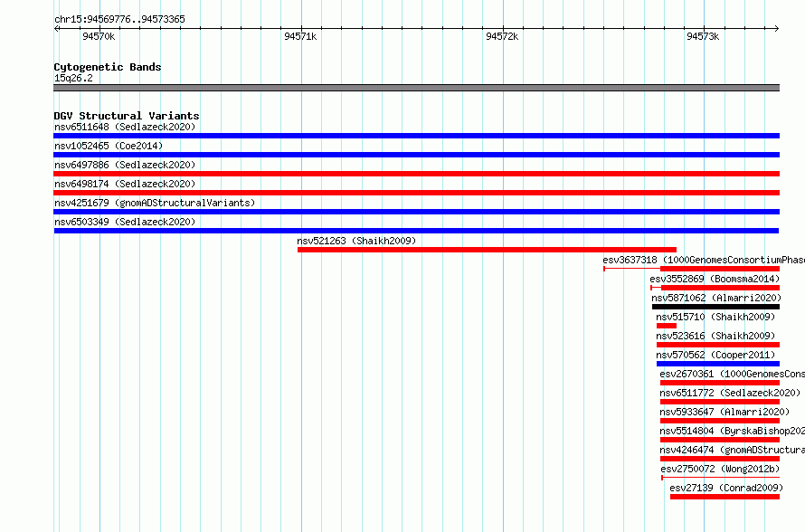The height and width of the screenshot is (532, 805).
Task: Select the chr15:94569776..94573365 coordinate text
Action: [x=119, y=20]
